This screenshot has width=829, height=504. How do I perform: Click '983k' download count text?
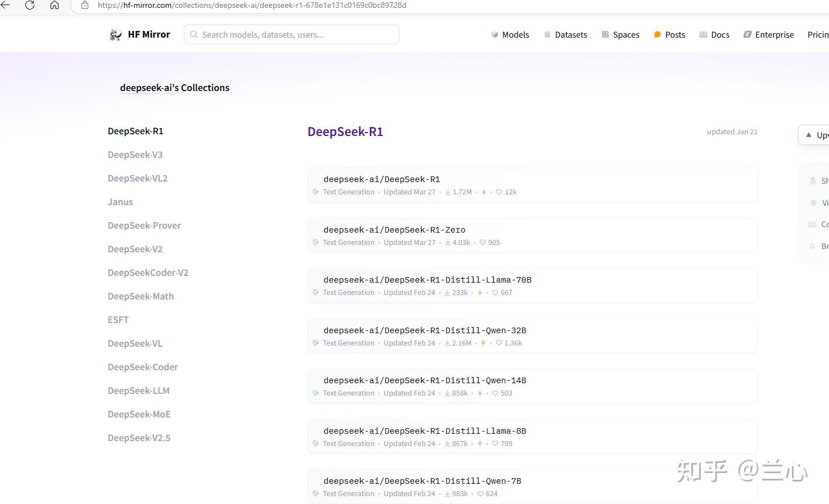(460, 494)
